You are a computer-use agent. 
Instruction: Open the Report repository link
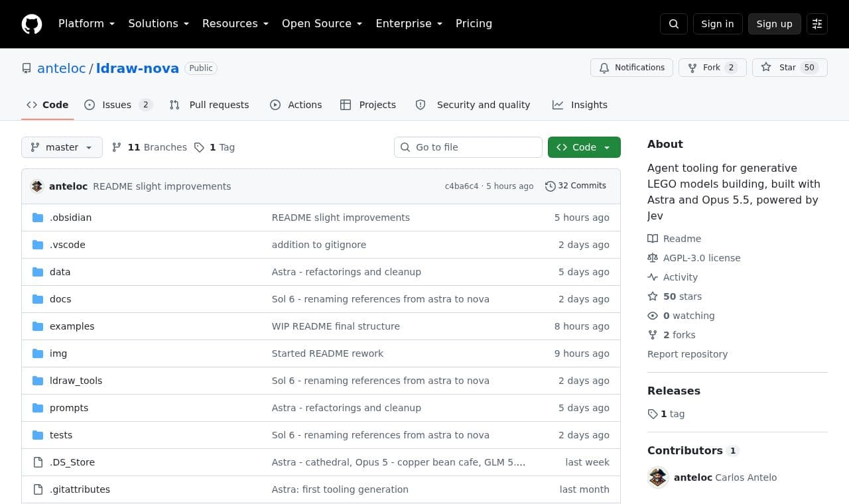[687, 354]
